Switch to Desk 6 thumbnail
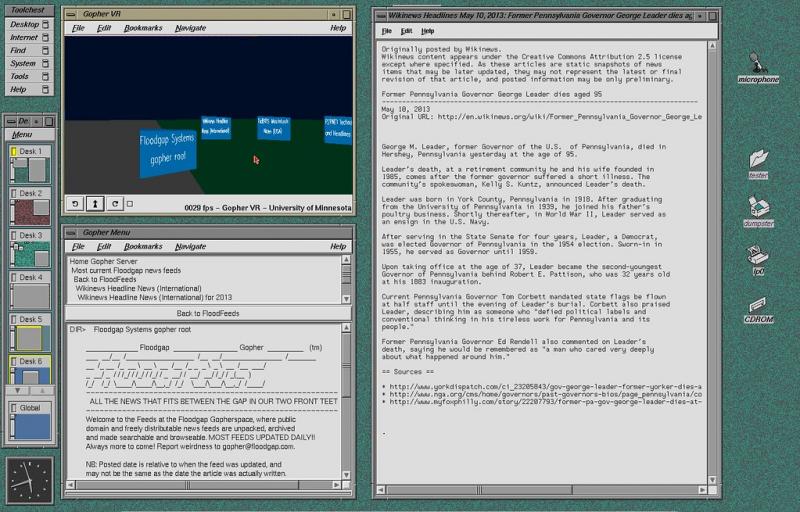The height and width of the screenshot is (512, 800). [x=30, y=370]
